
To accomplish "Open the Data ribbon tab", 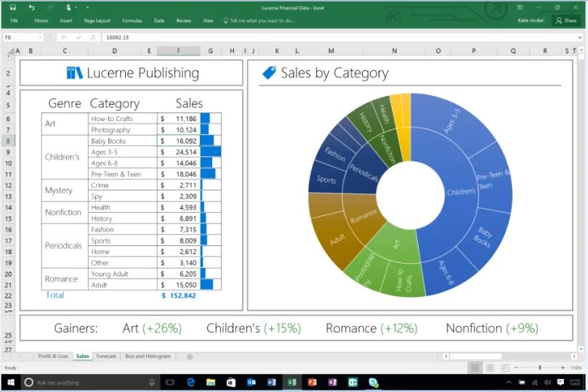I will click(x=159, y=20).
